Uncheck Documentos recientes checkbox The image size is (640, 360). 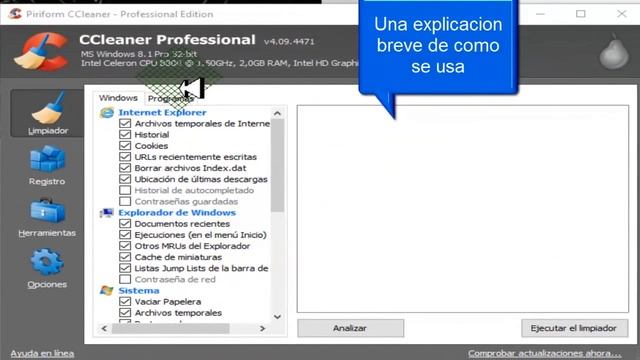click(x=125, y=224)
